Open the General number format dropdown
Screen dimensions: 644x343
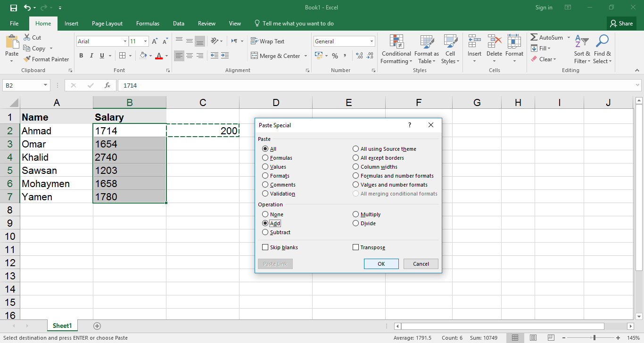click(x=372, y=41)
